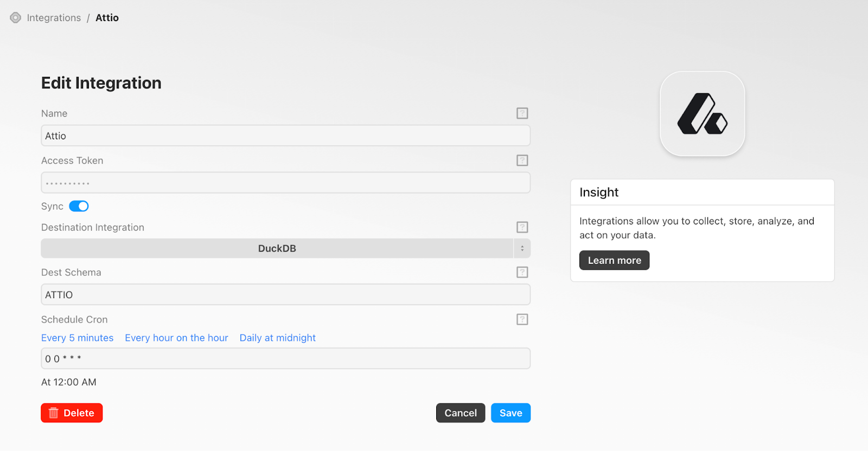This screenshot has width=868, height=451.
Task: Toggle the Sync switch off
Action: (79, 206)
